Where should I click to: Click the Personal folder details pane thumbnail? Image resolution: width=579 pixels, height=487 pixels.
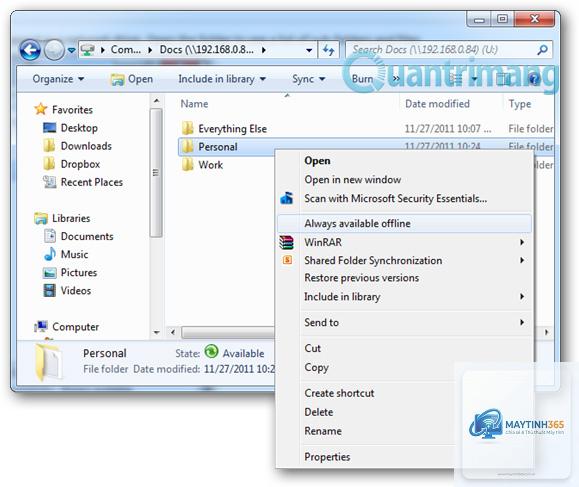coord(49,362)
